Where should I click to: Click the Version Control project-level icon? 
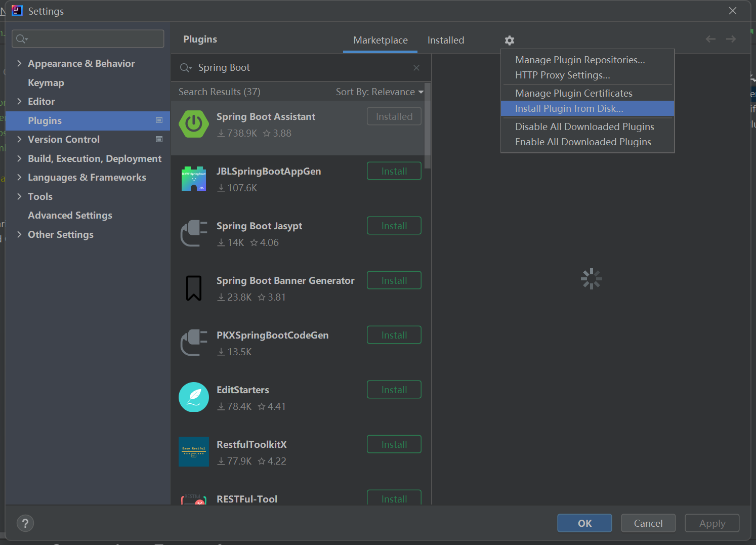159,139
